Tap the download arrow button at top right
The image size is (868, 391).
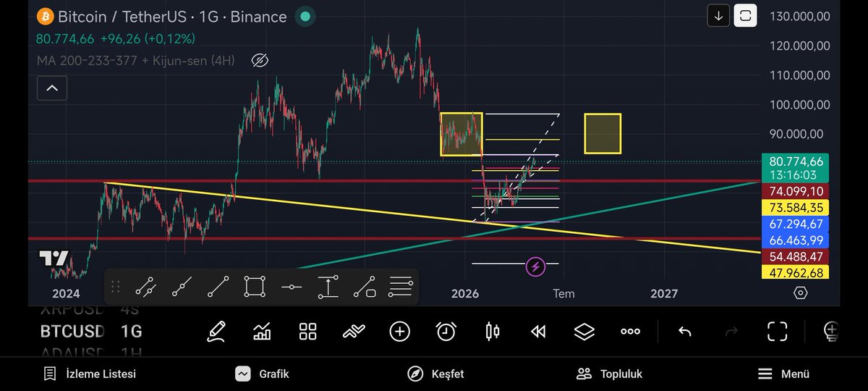718,15
